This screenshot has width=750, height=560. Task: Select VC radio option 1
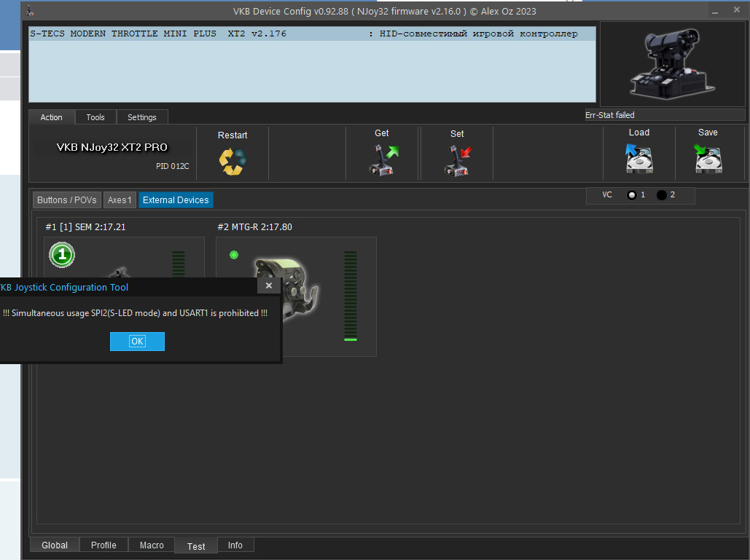tap(632, 195)
